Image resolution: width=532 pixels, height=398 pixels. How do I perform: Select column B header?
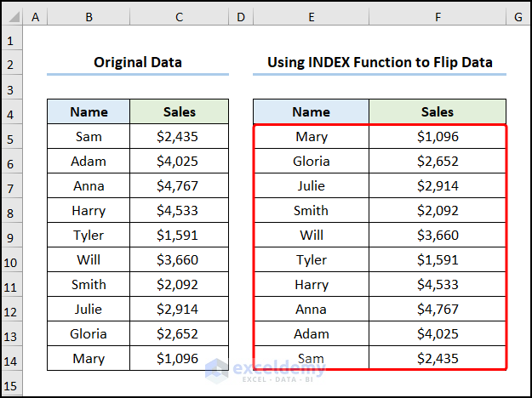pyautogui.click(x=89, y=17)
